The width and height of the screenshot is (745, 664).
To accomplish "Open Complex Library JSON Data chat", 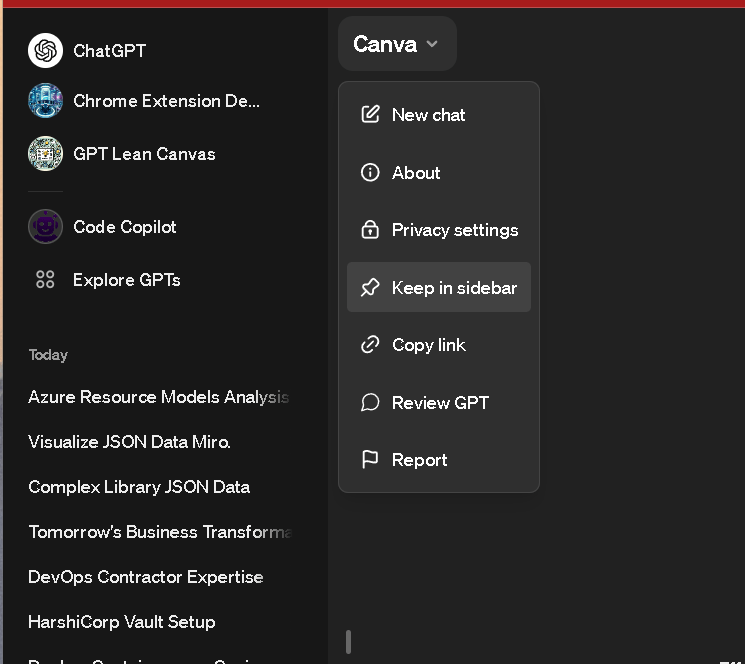I will (139, 487).
